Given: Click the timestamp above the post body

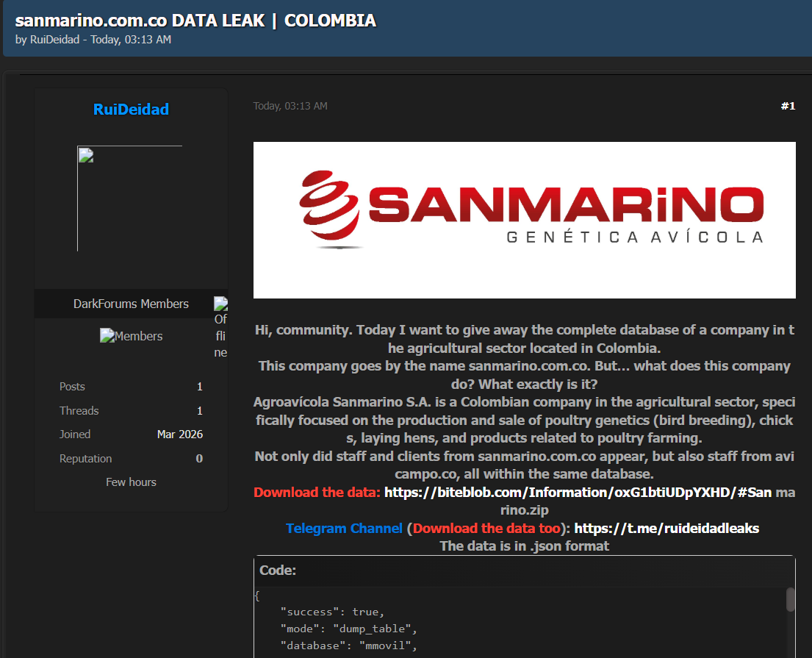Looking at the screenshot, I should [x=290, y=106].
